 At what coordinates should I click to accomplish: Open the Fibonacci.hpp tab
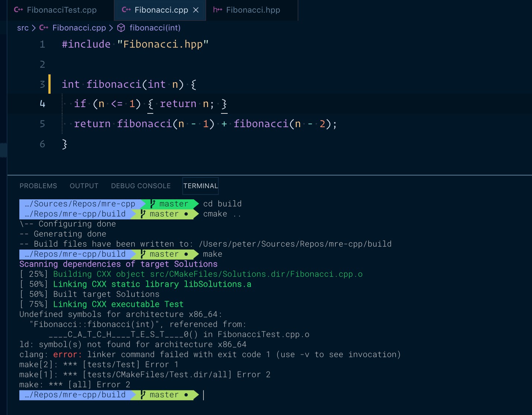[x=253, y=10]
